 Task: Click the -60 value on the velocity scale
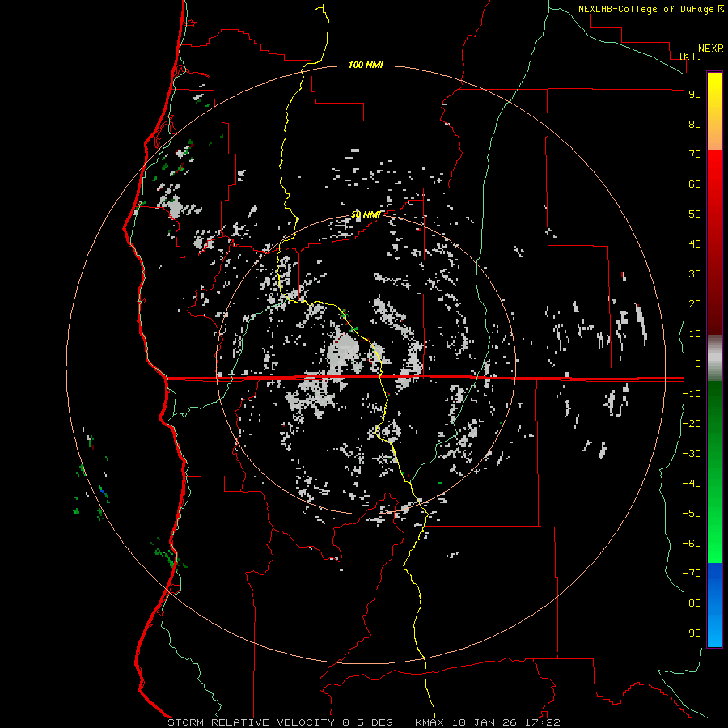(692, 544)
